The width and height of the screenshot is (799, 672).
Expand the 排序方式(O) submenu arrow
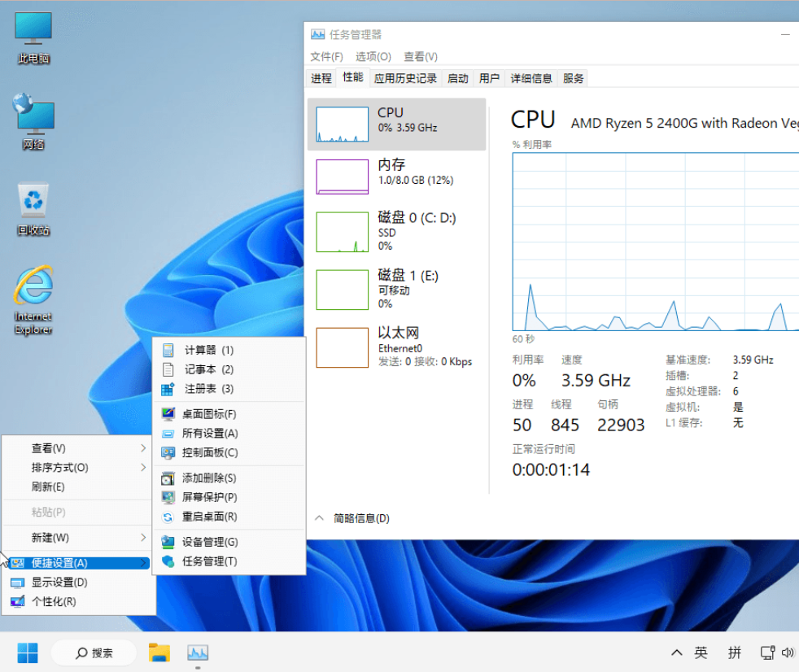click(x=143, y=467)
